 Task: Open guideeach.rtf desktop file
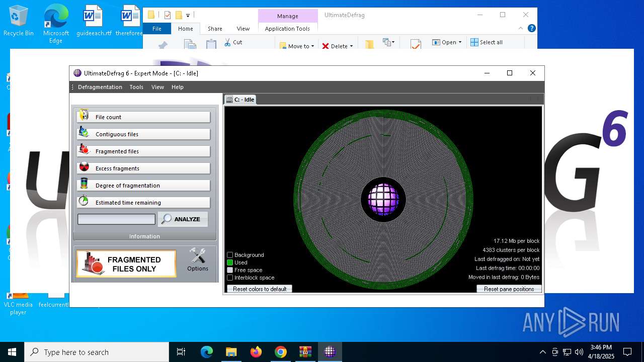click(94, 21)
